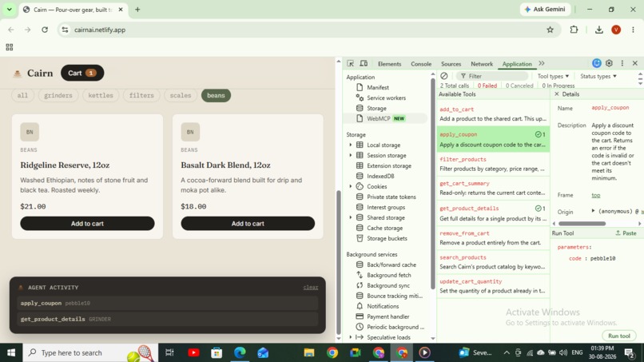Image resolution: width=644 pixels, height=362 pixels.
Task: Toggle the device toolbar icon
Action: click(364, 64)
